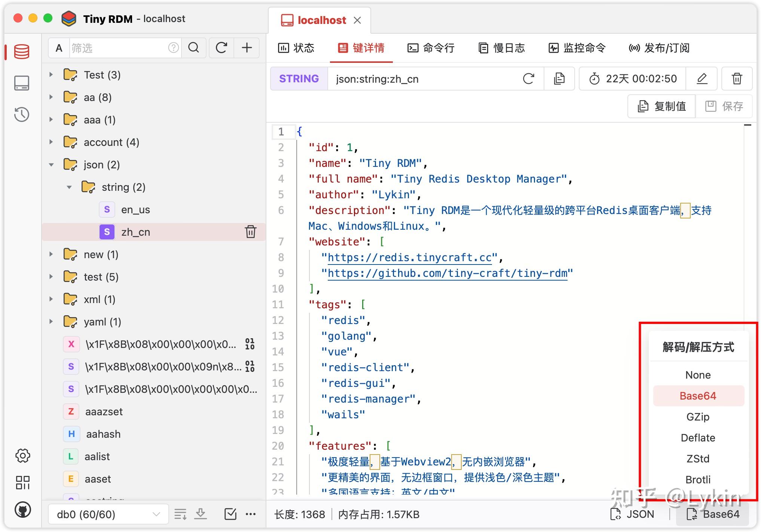
Task: Open the redis.tinycraft.cc link
Action: click(x=409, y=257)
